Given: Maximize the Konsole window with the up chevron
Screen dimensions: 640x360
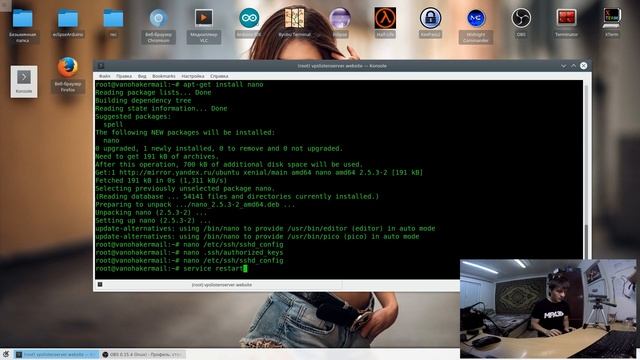Looking at the screenshot, I should point(573,66).
